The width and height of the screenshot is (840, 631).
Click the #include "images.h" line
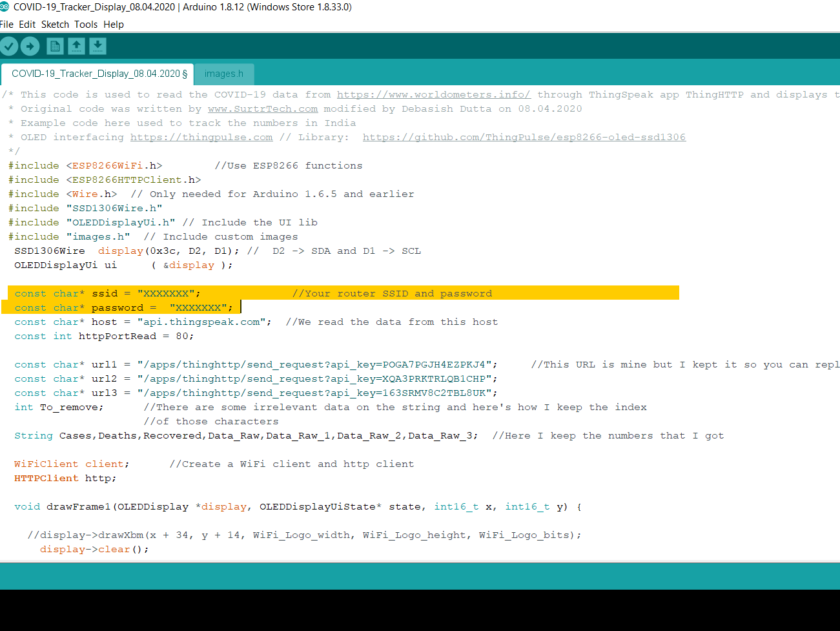coord(69,236)
